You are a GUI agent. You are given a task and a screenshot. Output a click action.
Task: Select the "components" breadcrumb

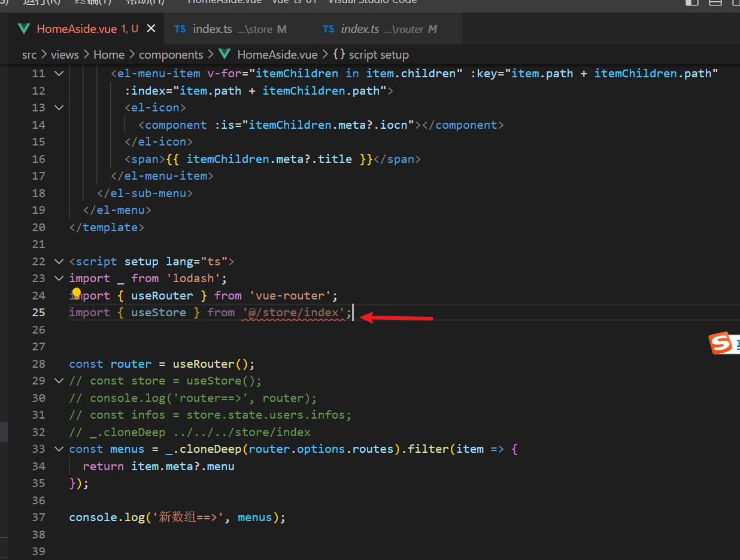[x=171, y=55]
